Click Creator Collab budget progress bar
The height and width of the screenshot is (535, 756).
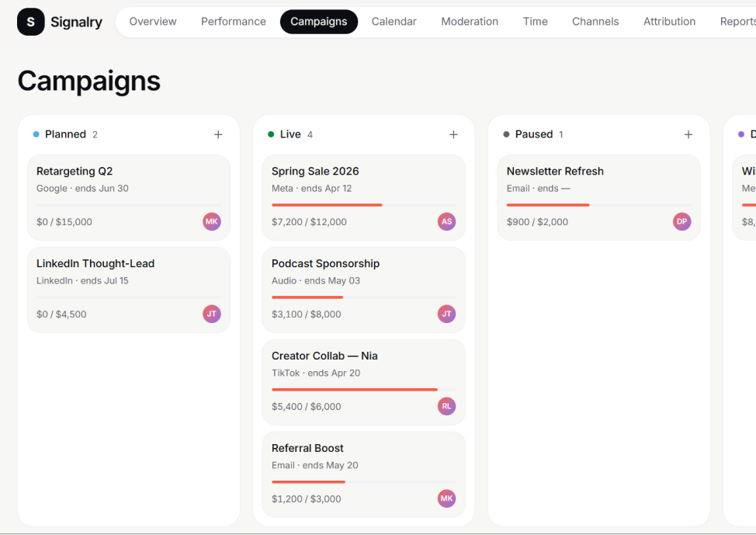[363, 389]
